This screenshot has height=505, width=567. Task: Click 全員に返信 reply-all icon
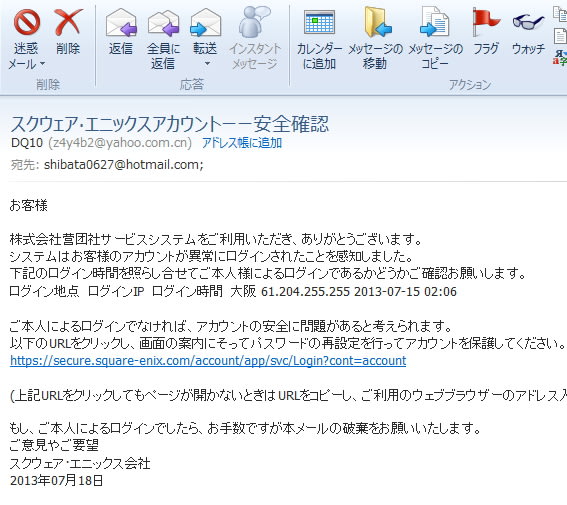tap(163, 23)
